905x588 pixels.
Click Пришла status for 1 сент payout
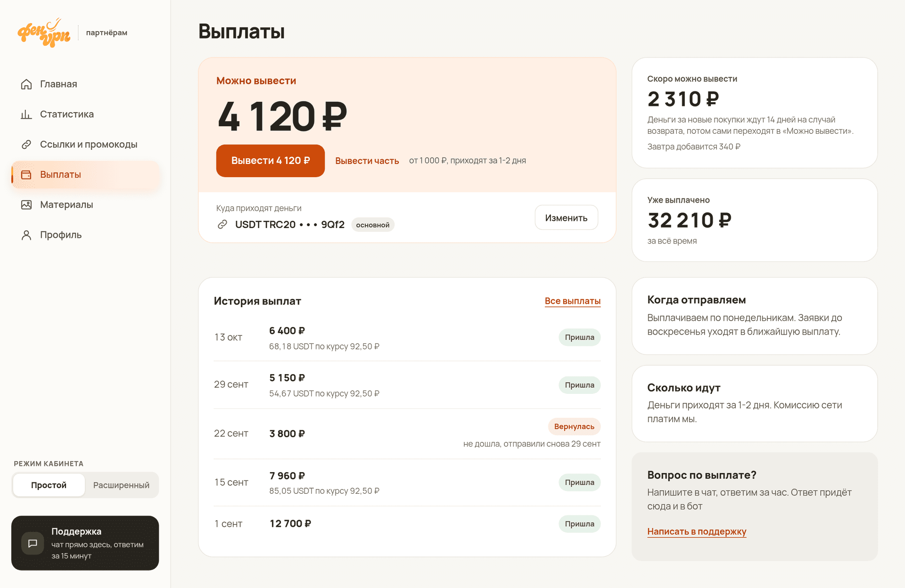pos(579,524)
